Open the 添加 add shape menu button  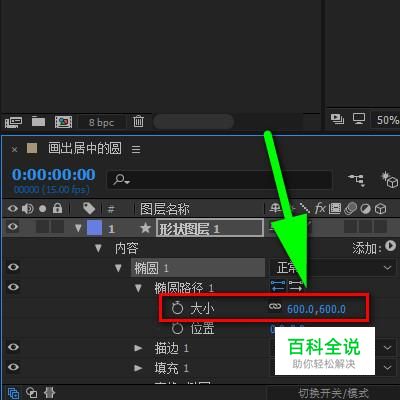coord(390,246)
